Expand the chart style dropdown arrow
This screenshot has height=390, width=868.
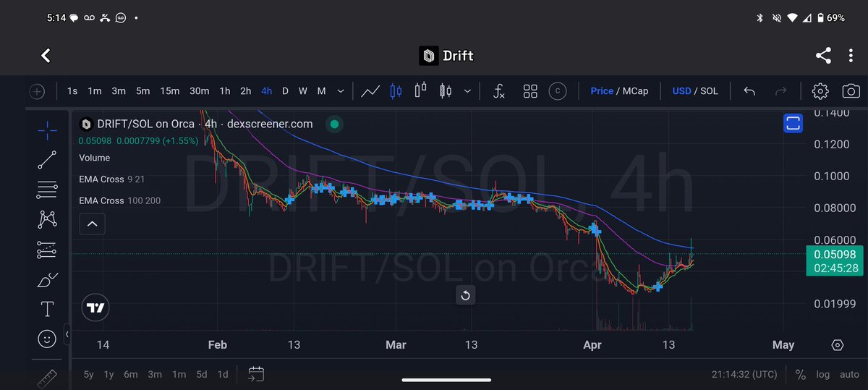(467, 91)
